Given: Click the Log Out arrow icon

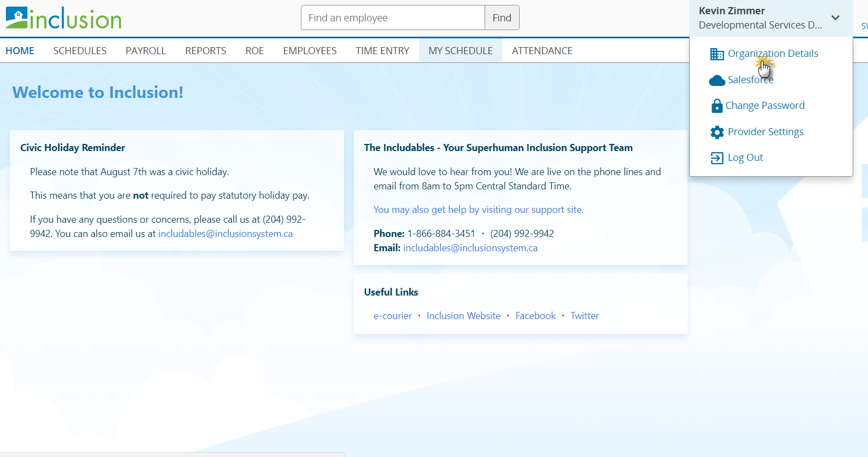Looking at the screenshot, I should point(717,158).
